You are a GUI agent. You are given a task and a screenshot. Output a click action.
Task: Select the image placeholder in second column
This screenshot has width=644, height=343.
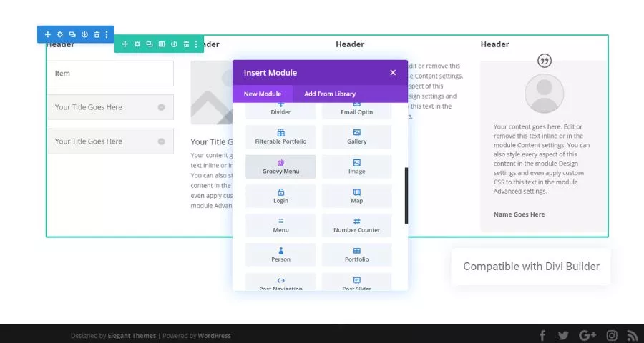(212, 92)
